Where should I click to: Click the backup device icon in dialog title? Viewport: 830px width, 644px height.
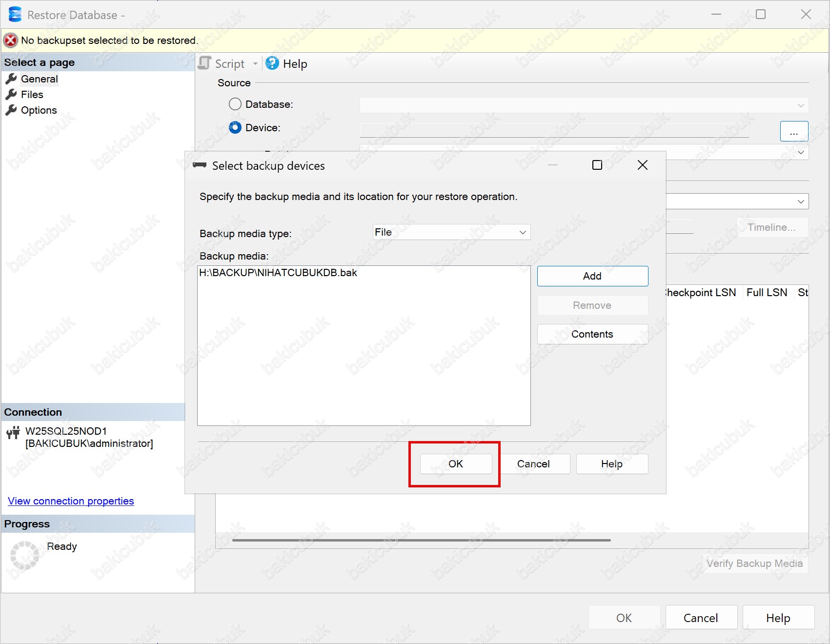click(200, 165)
